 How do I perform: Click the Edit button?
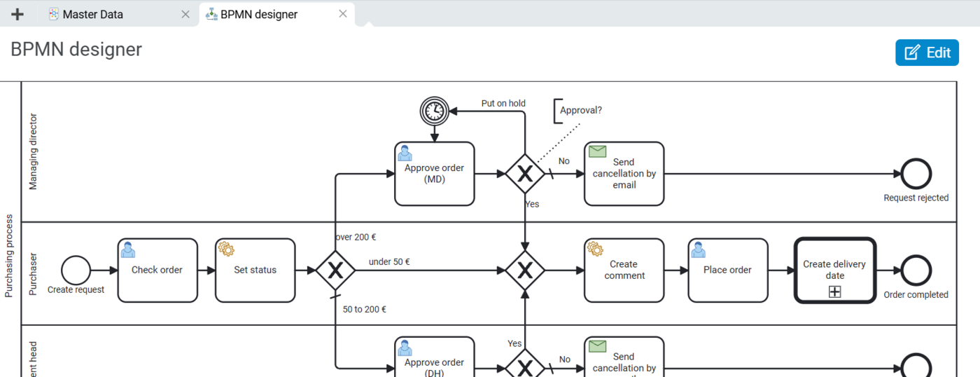927,53
